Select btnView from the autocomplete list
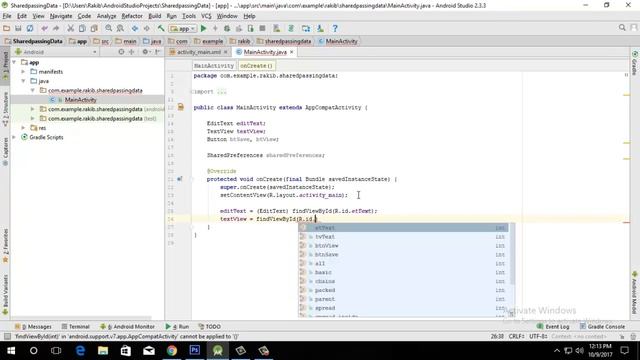 point(403,246)
